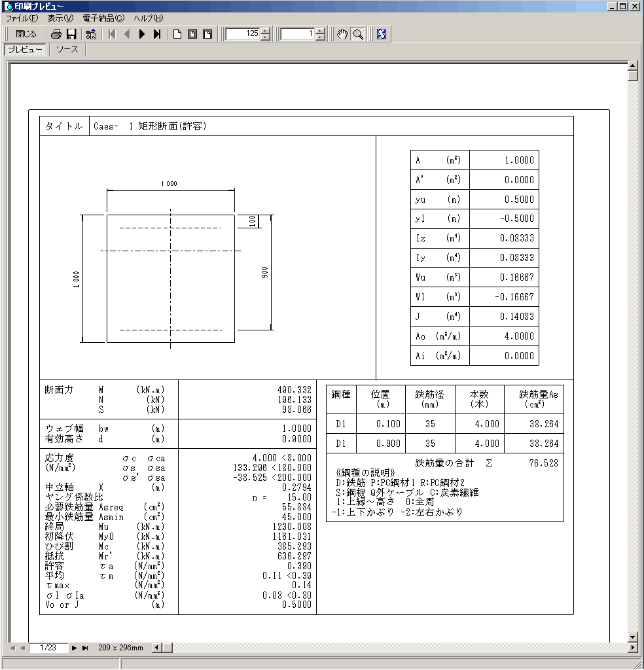
Task: Go to next page toolbar arrow
Action: [142, 34]
